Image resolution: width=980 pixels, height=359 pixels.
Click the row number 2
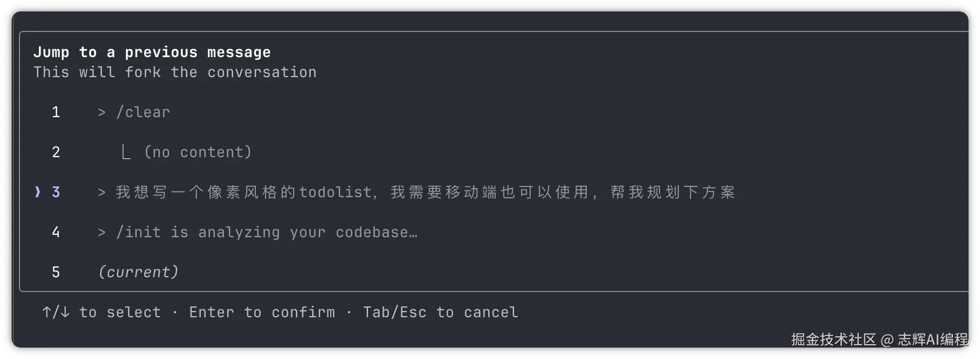[x=56, y=152]
